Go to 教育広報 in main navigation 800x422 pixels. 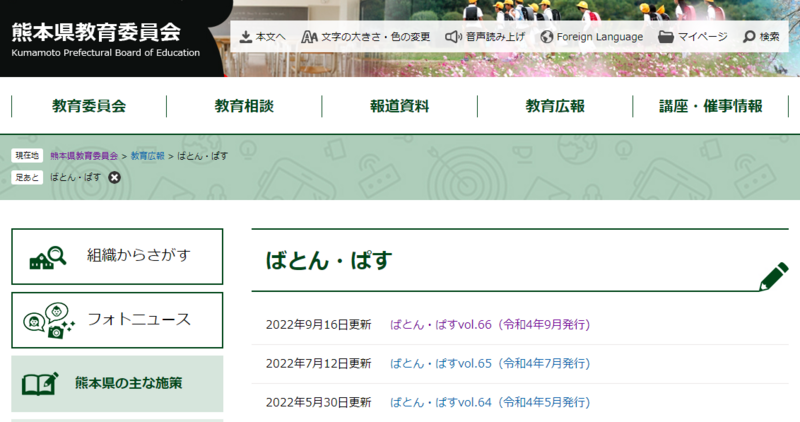[555, 107]
